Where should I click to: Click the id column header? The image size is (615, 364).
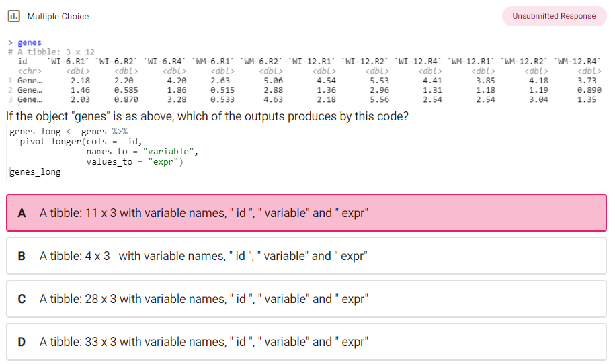pos(22,62)
